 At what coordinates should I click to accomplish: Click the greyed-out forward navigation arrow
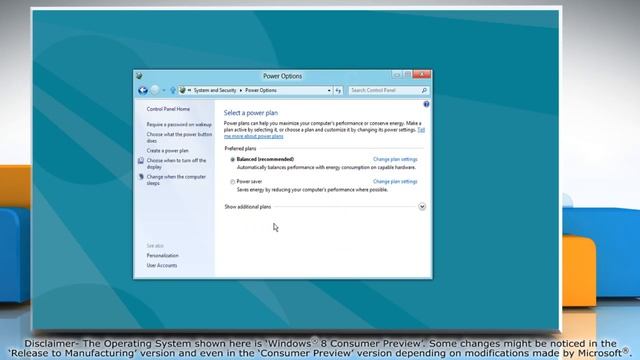155,90
